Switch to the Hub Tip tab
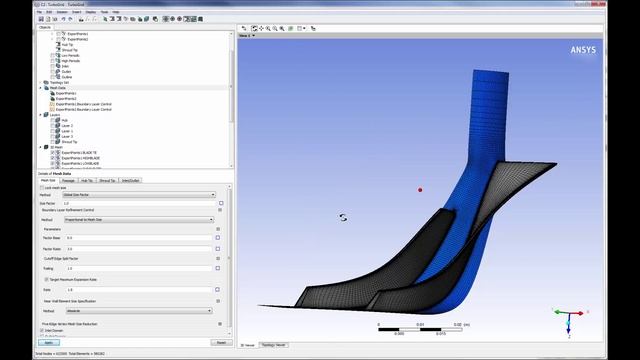640x360 pixels. [x=87, y=180]
